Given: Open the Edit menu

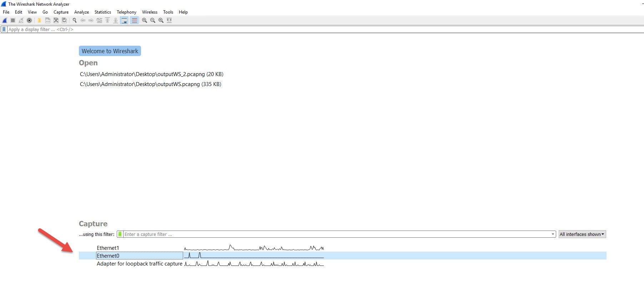Looking at the screenshot, I should [19, 12].
